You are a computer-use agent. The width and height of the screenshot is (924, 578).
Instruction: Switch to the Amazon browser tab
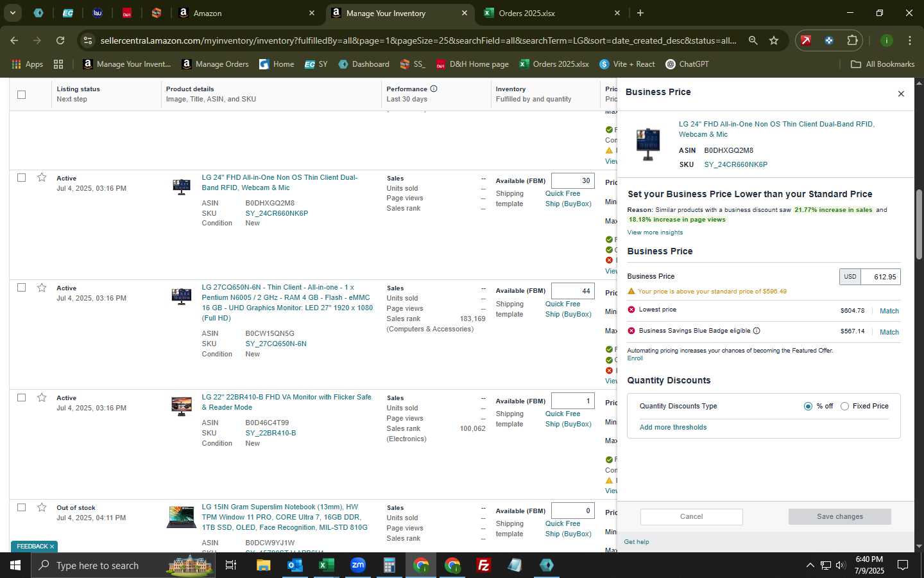[247, 13]
